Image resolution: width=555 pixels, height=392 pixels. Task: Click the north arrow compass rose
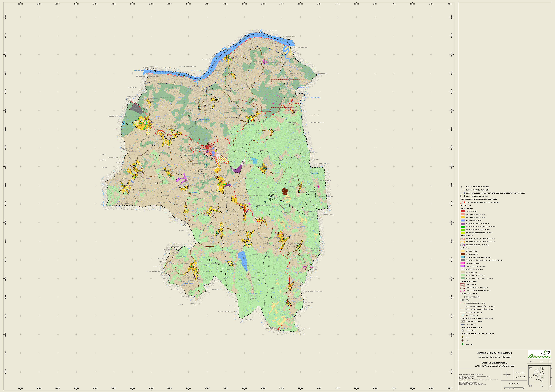507,375
